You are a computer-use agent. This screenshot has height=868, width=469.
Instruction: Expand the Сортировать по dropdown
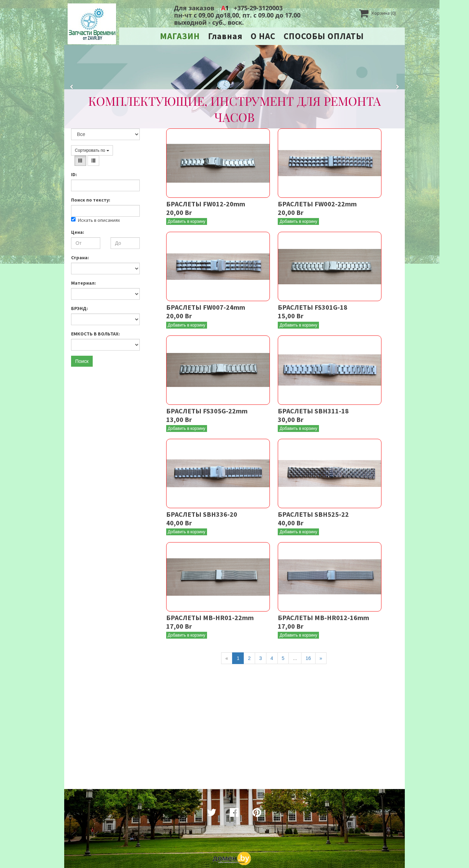pyautogui.click(x=92, y=150)
